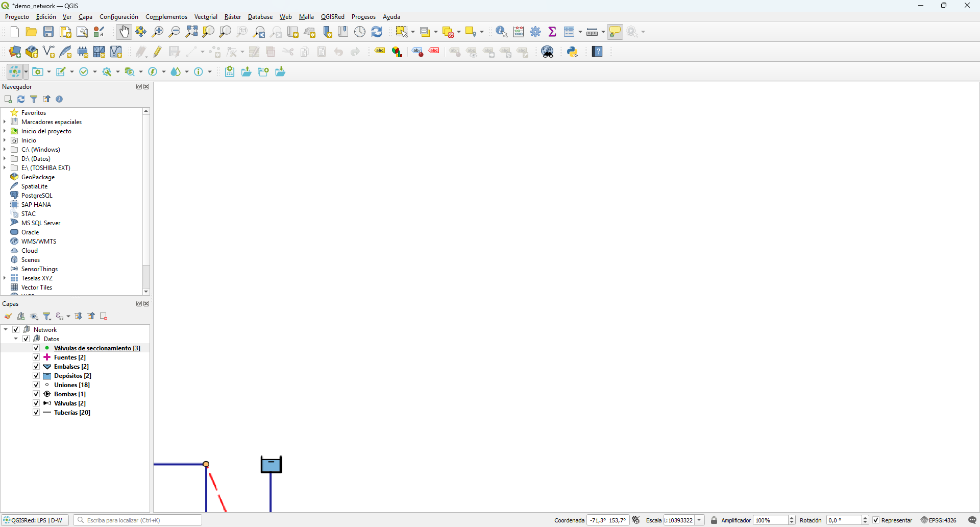Open the Field Calculator icon
Viewport: 980px width, 527px height.
[519, 32]
